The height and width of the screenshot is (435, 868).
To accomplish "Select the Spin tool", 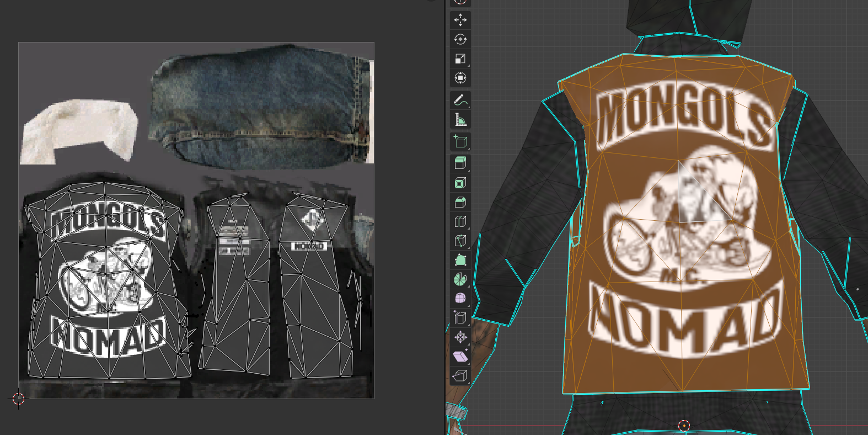I will coord(460,279).
